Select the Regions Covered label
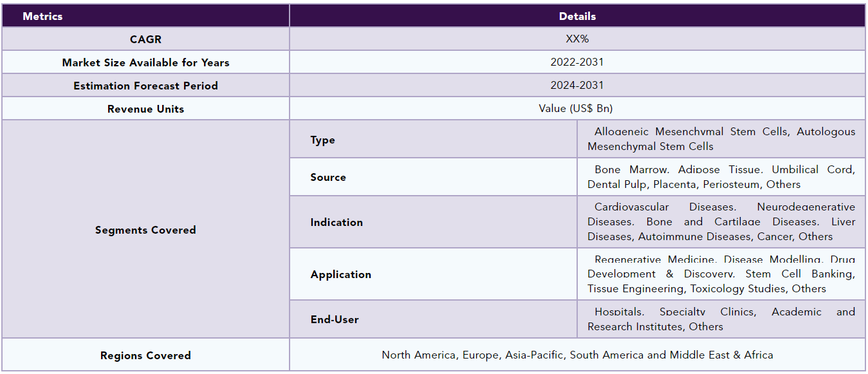The image size is (868, 374). tap(145, 355)
